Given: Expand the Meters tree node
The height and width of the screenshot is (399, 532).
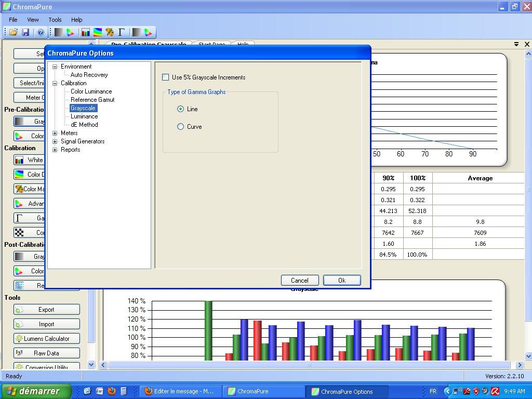Looking at the screenshot, I should pyautogui.click(x=55, y=133).
